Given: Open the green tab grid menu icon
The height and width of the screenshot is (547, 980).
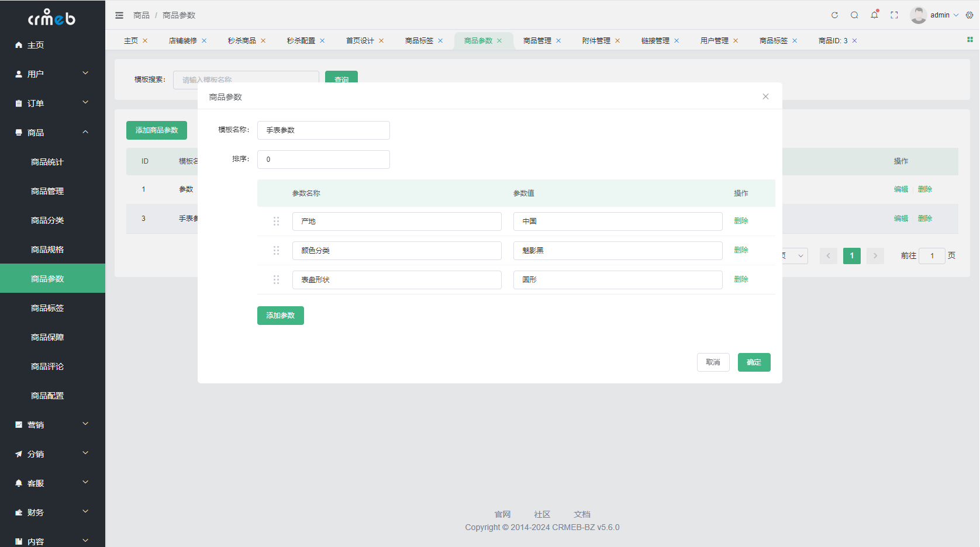Looking at the screenshot, I should (970, 40).
